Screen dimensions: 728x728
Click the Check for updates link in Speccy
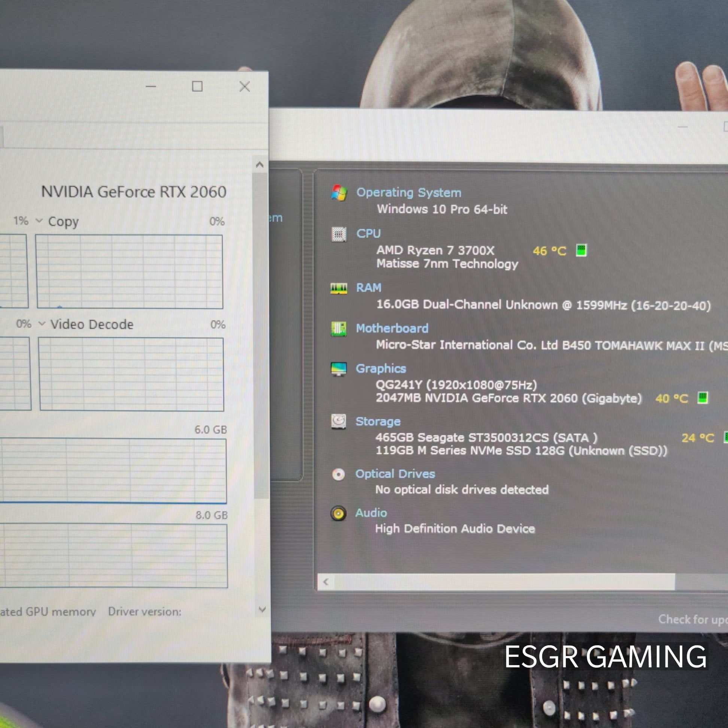692,619
